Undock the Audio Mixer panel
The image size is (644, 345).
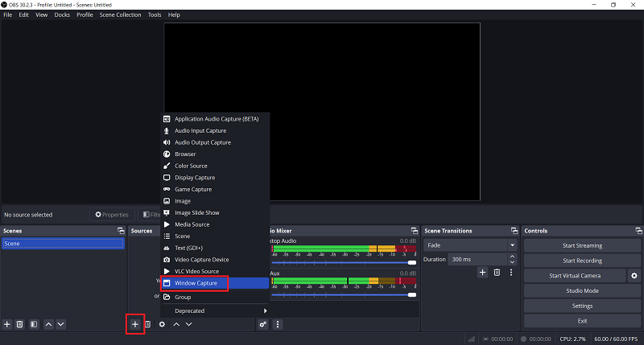(415, 231)
